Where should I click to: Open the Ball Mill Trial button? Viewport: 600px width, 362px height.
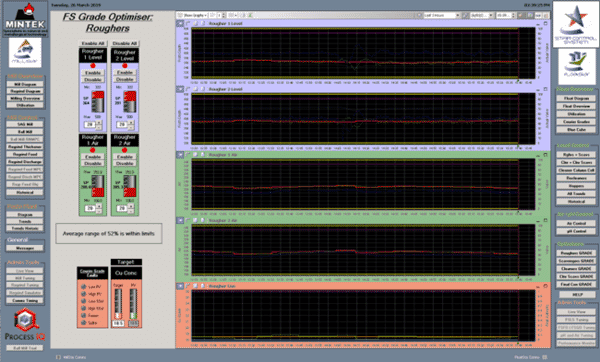coord(25,348)
